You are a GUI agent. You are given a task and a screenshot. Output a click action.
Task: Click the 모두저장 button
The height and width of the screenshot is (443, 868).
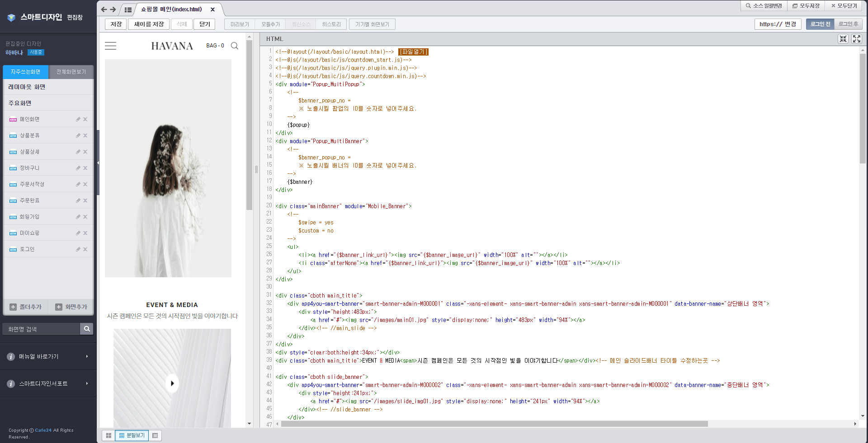(x=806, y=5)
